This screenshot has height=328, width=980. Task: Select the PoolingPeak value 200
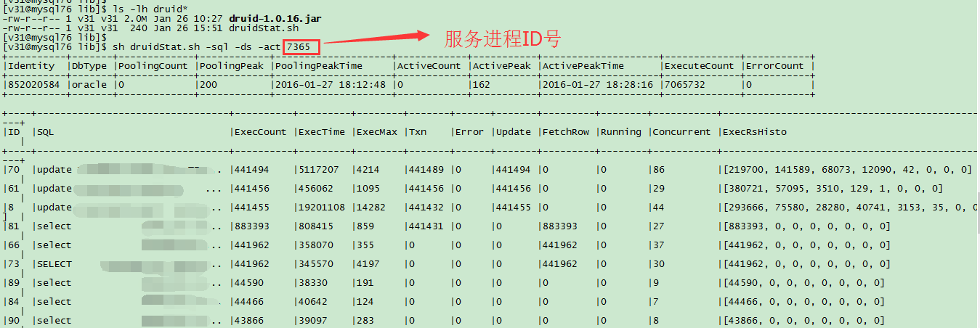pyautogui.click(x=208, y=84)
